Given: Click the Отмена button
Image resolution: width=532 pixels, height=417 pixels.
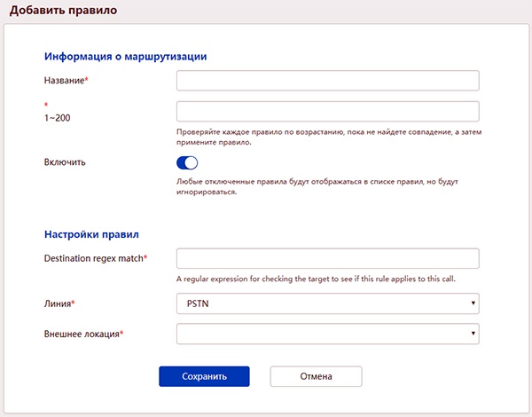Looking at the screenshot, I should tap(316, 376).
